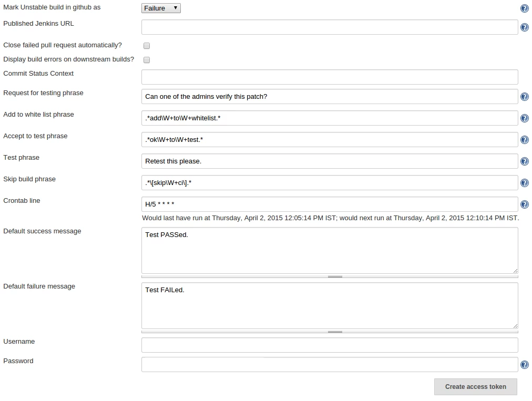
Task: Click the 'Would last have run at' schedule text
Action: click(x=331, y=218)
